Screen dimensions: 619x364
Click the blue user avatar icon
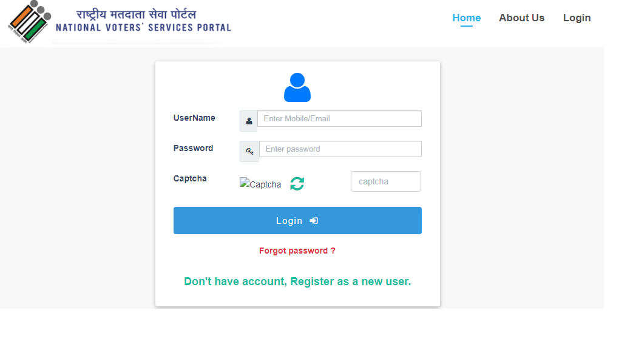pos(297,86)
